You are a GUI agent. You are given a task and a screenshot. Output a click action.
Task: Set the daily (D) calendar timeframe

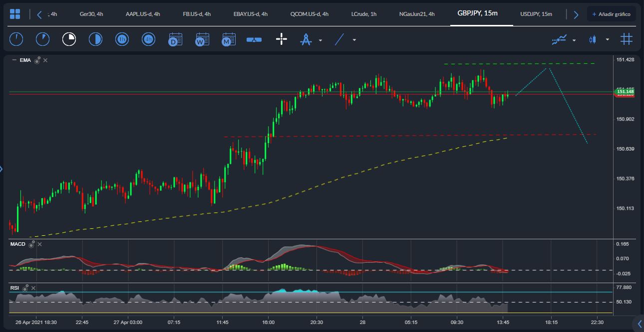coord(175,39)
